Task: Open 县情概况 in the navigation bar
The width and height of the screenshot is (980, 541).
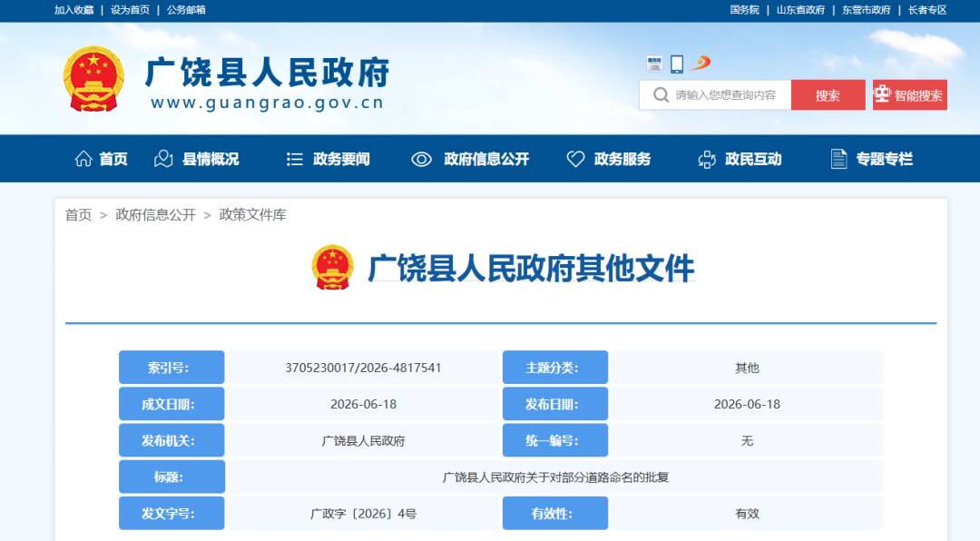Action: click(211, 160)
